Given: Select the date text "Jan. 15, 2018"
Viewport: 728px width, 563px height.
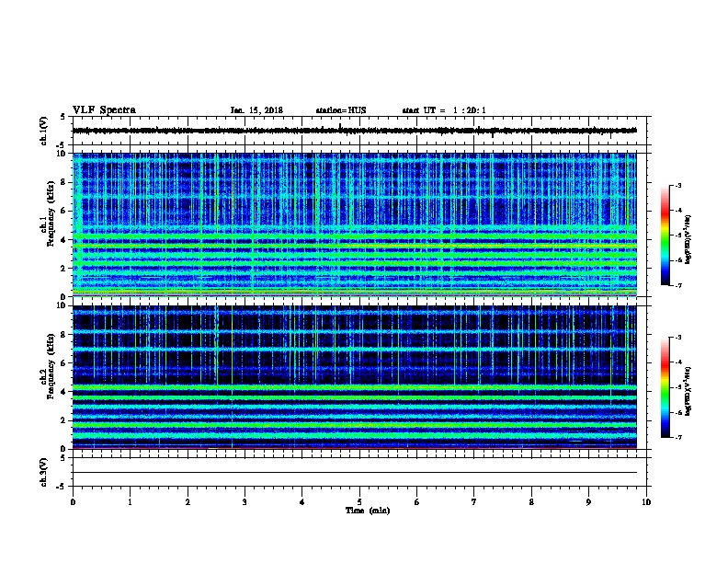Looking at the screenshot, I should click(256, 110).
